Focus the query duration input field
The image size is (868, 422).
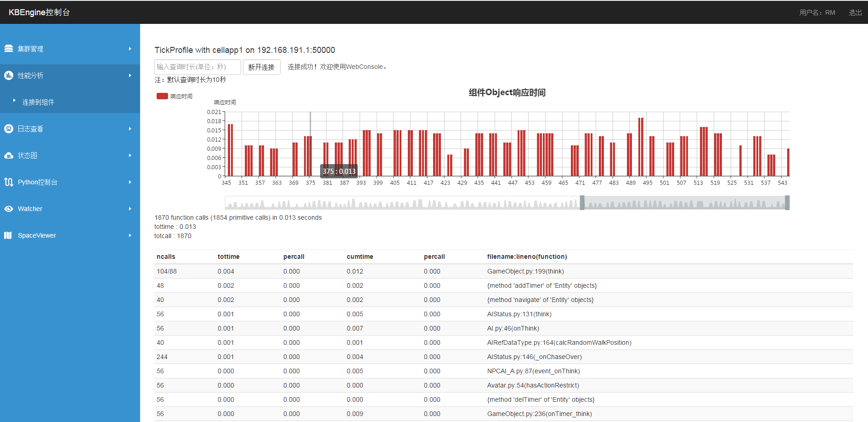tap(197, 67)
